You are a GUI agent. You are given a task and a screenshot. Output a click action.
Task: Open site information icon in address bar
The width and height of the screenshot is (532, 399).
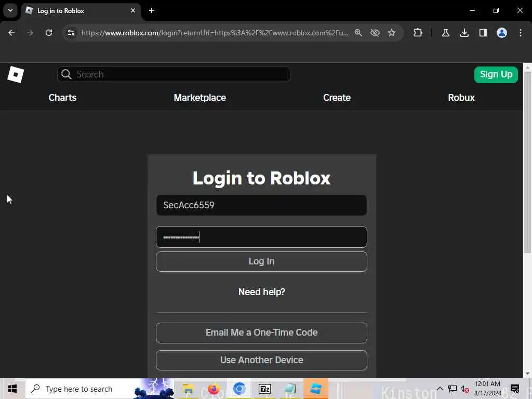71,33
